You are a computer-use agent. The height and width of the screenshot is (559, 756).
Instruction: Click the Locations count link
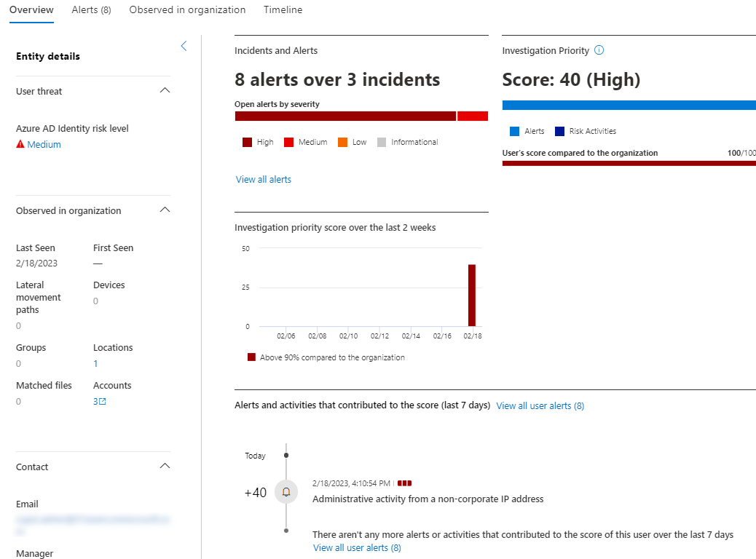pos(95,364)
